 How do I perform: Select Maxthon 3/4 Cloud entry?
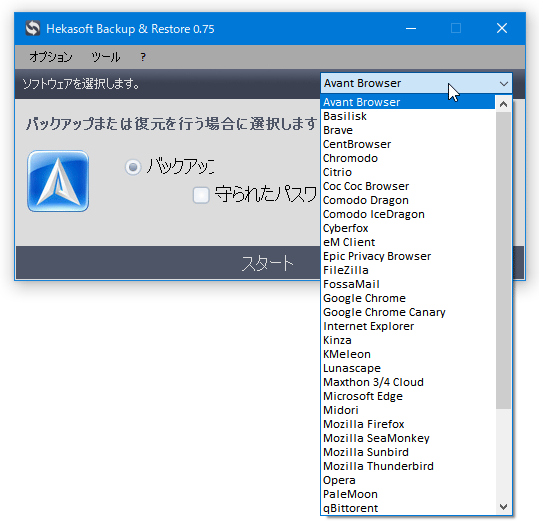408,382
